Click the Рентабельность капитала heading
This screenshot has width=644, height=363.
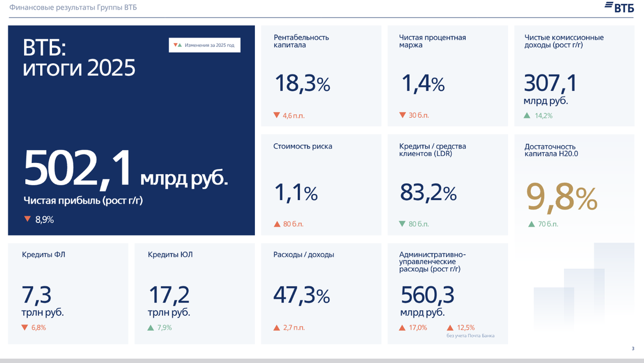coord(301,41)
